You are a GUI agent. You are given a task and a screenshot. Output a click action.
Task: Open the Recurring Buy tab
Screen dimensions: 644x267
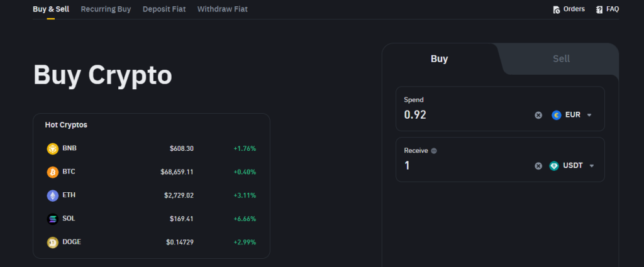106,9
